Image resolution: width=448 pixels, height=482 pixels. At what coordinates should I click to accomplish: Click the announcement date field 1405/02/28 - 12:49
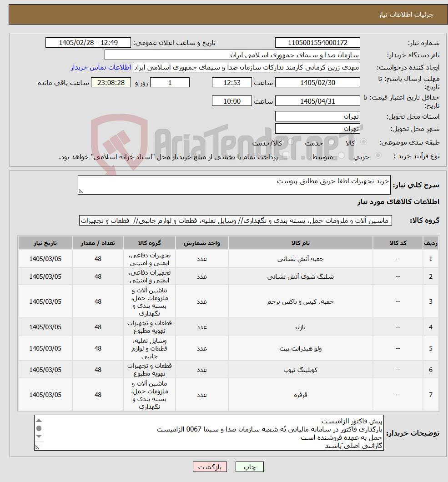pos(88,43)
